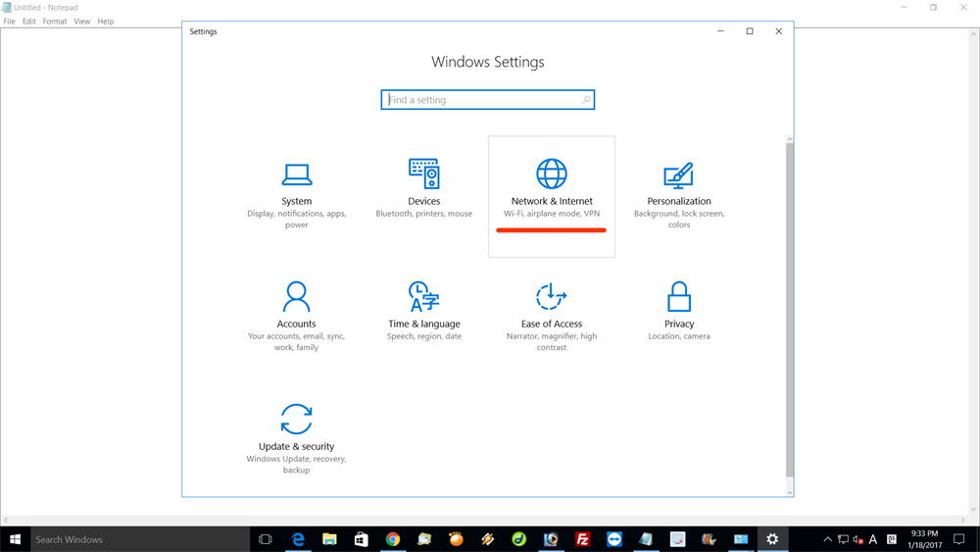The width and height of the screenshot is (980, 552).
Task: Open the Action Center notifications icon
Action: (x=959, y=539)
